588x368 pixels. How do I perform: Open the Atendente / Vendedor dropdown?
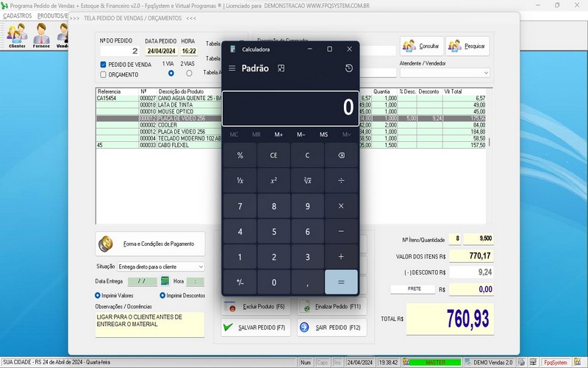click(486, 73)
